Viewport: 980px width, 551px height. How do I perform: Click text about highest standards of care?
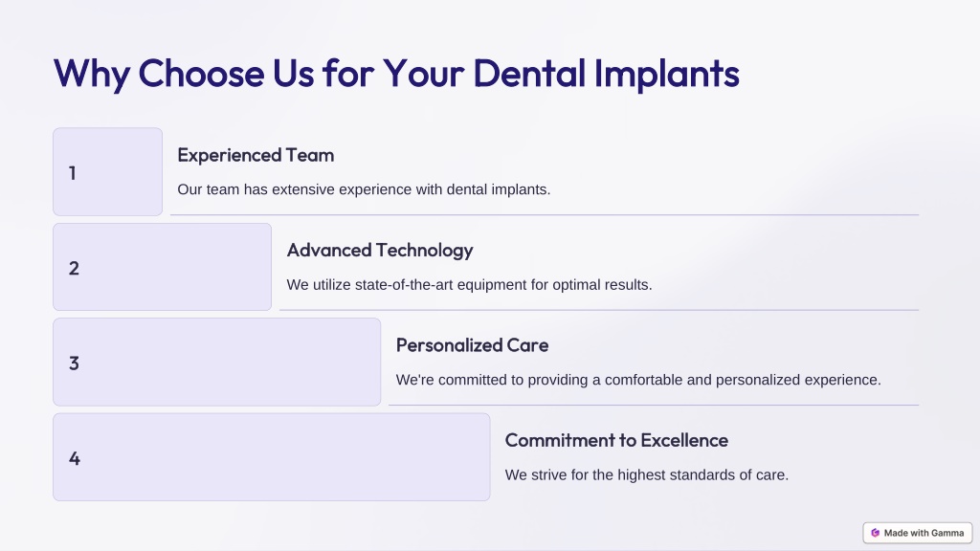(646, 474)
